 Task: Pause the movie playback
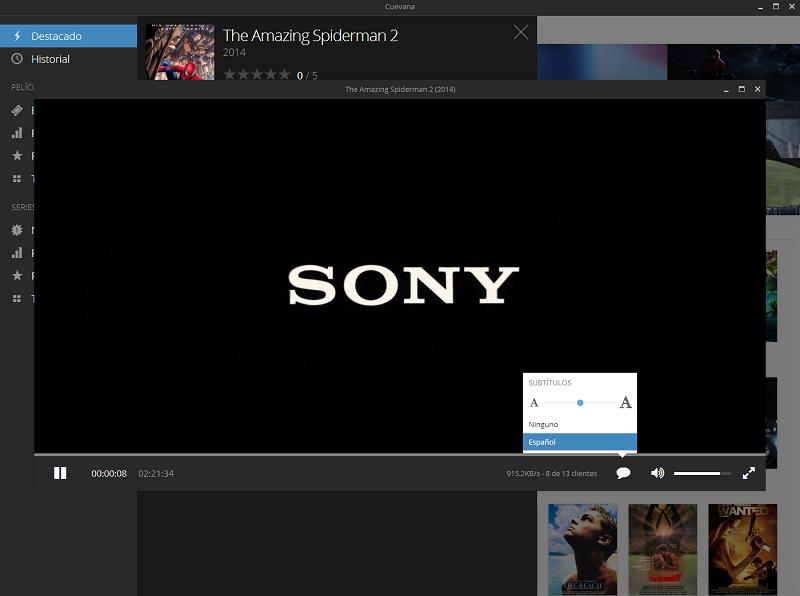(x=60, y=473)
